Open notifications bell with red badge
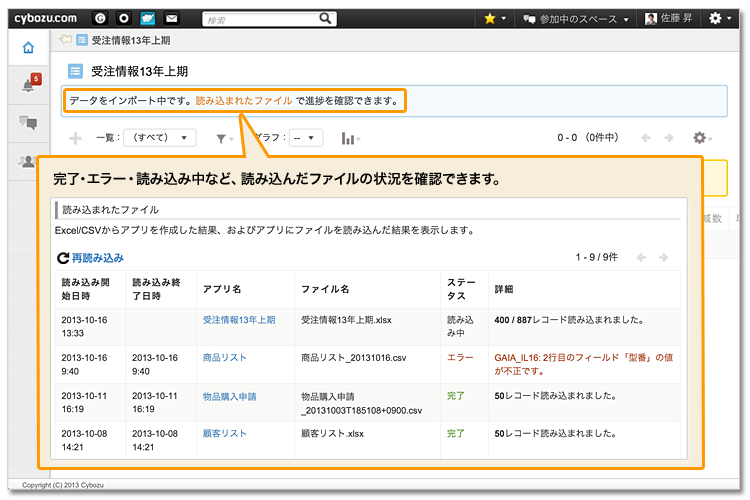 coord(28,85)
